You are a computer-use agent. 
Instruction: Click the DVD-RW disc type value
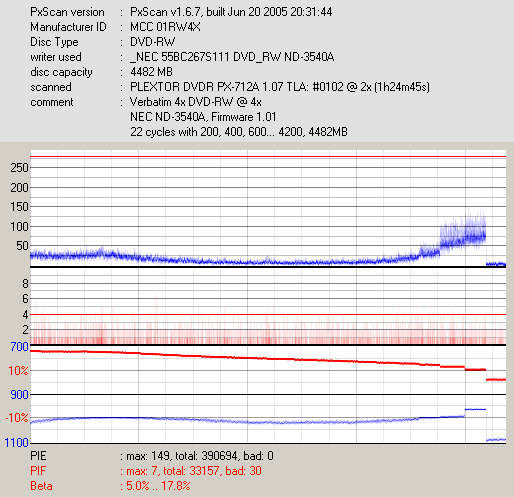click(152, 42)
